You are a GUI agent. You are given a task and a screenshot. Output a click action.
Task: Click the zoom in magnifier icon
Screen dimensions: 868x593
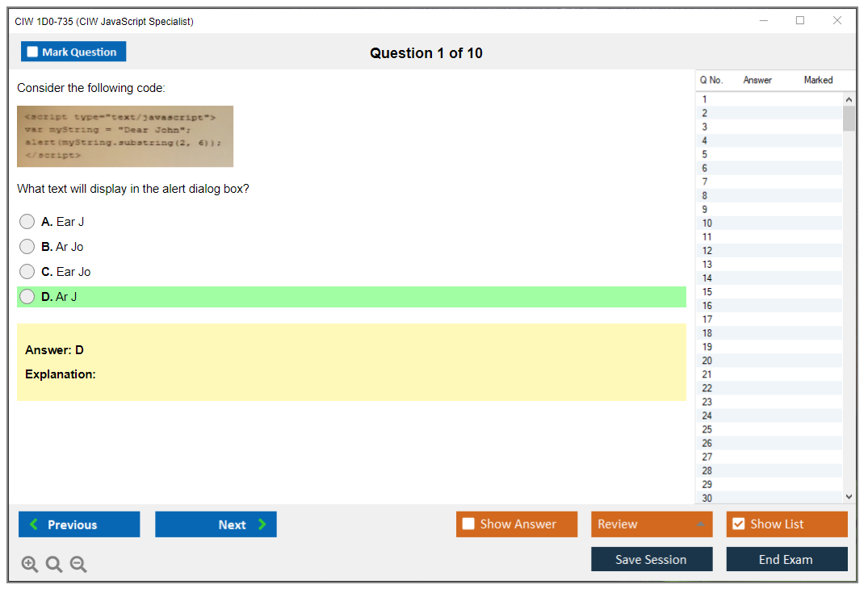(29, 565)
